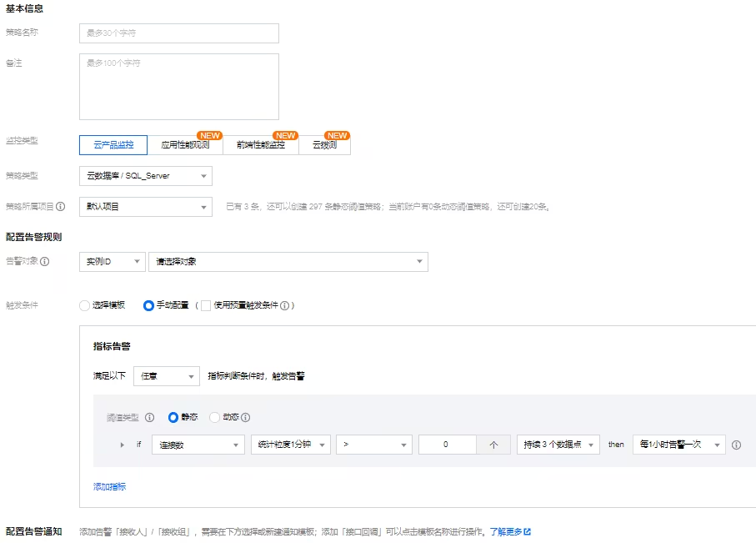Click the 策略名称 input field
Screen dimensions: 756x543
[x=178, y=33]
